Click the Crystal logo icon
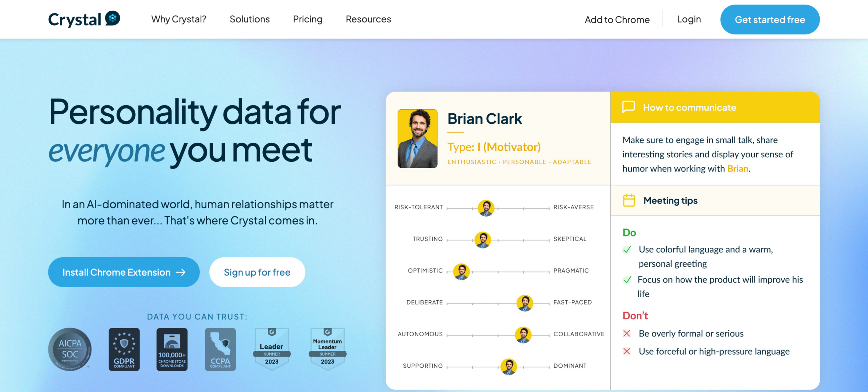Image resolution: width=868 pixels, height=392 pixels. [113, 18]
